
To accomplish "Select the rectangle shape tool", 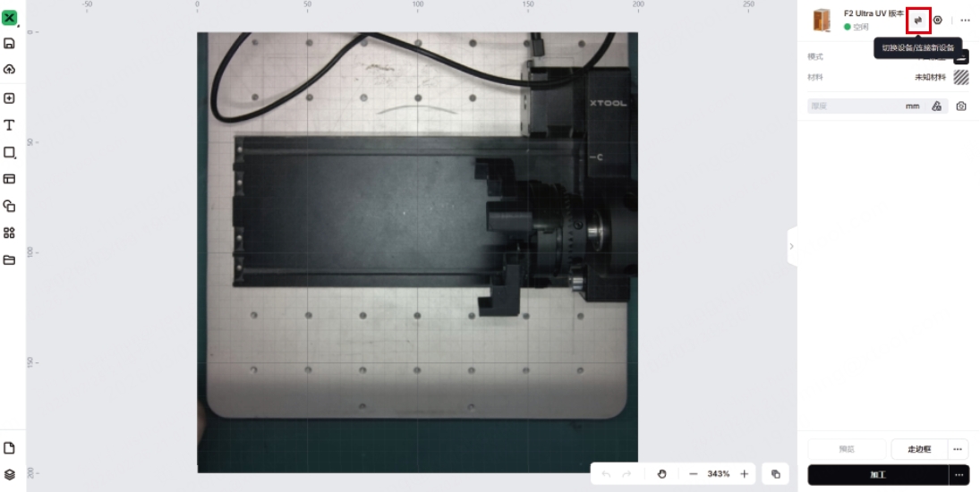I will [x=10, y=153].
